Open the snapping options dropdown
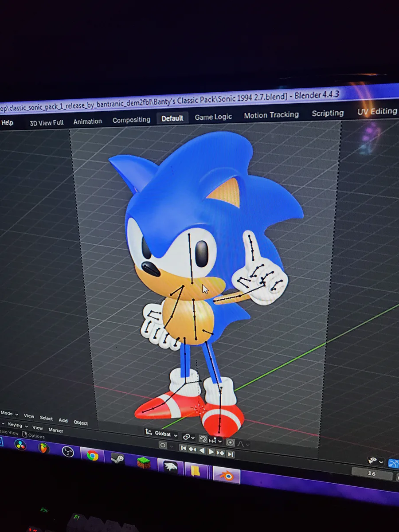399x532 pixels. tap(215, 441)
